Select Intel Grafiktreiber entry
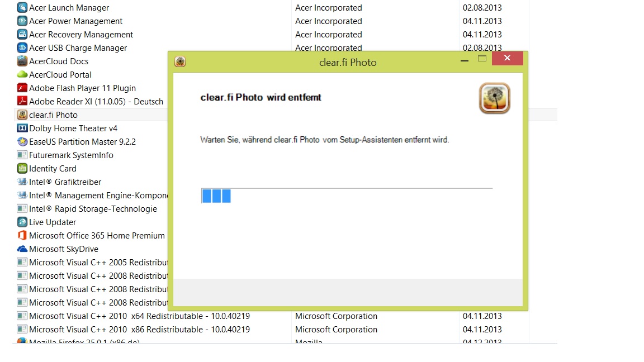The image size is (644, 362). point(65,182)
